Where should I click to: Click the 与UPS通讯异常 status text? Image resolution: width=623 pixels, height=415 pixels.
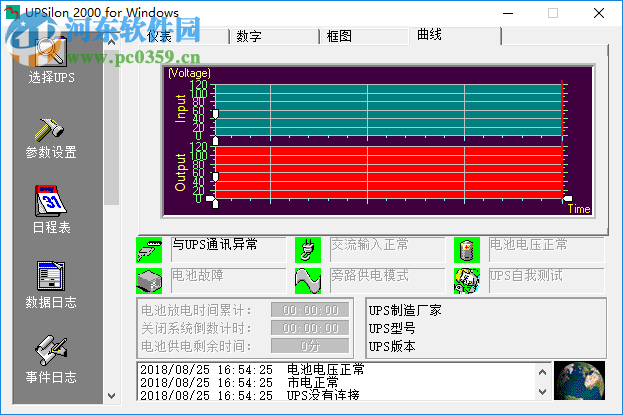[x=215, y=244]
